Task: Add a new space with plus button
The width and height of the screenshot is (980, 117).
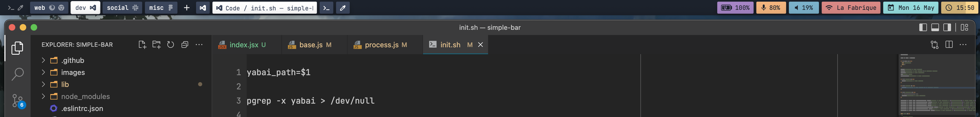Action: point(186,8)
